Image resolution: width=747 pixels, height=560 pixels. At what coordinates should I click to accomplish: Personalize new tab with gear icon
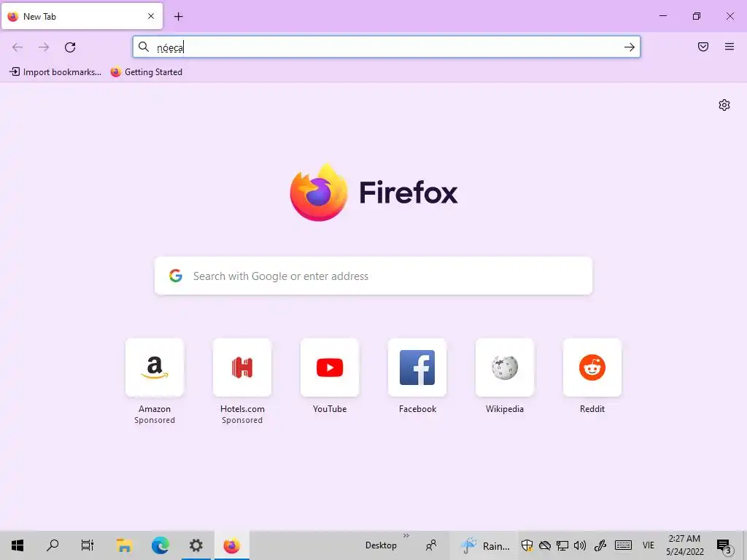(724, 105)
